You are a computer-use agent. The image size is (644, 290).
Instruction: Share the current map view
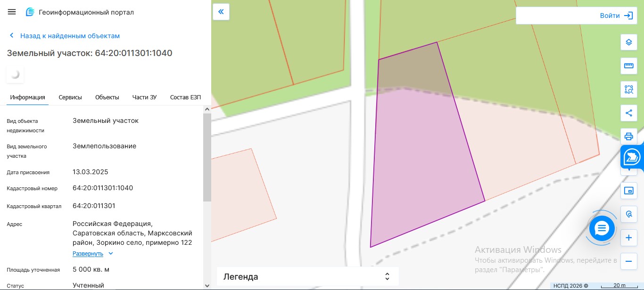pos(628,113)
